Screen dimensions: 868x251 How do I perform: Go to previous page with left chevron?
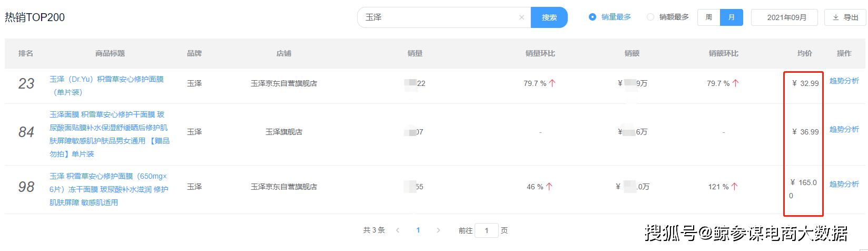coord(398,230)
